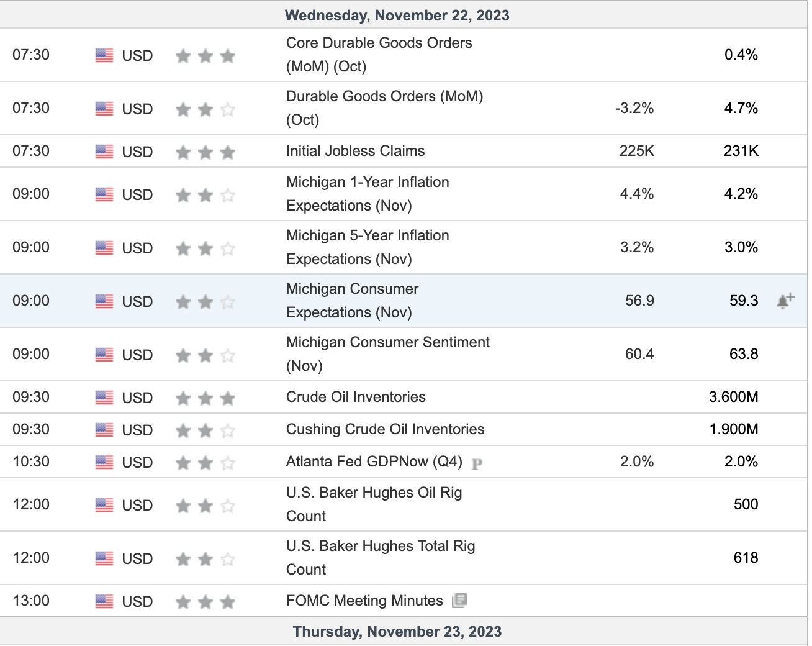Click the importance stars for FOMC Meeting Minutes
This screenshot has width=812, height=646.
click(x=205, y=602)
